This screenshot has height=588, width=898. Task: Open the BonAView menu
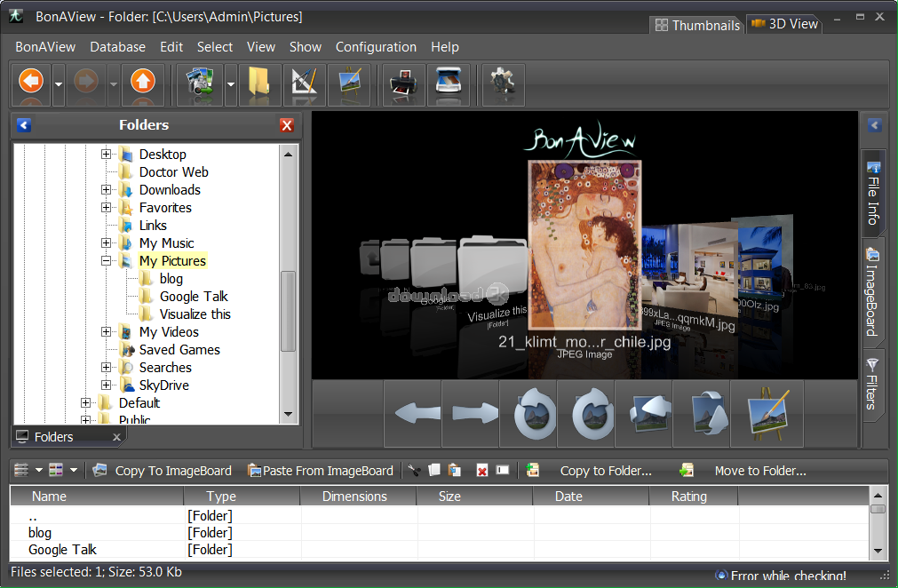(x=45, y=47)
